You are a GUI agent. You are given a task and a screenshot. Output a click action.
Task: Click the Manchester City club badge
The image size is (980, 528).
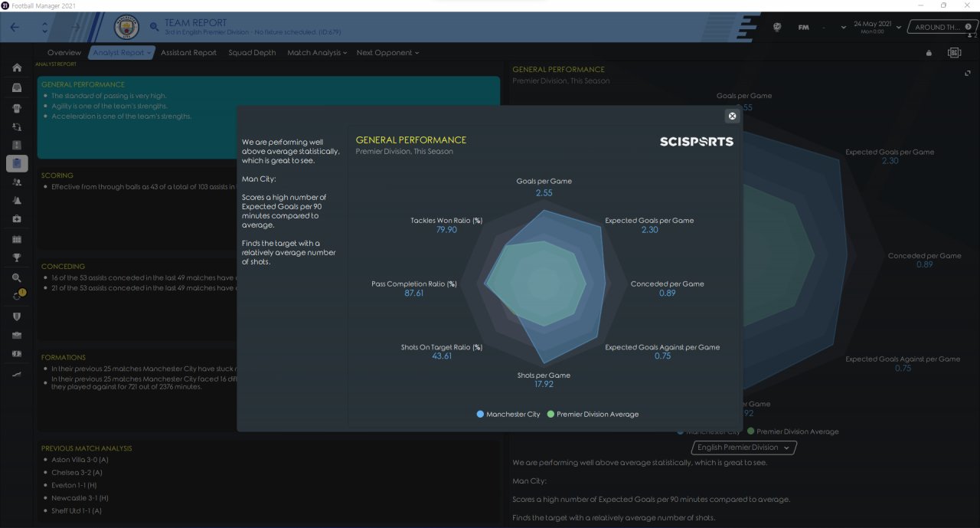126,28
